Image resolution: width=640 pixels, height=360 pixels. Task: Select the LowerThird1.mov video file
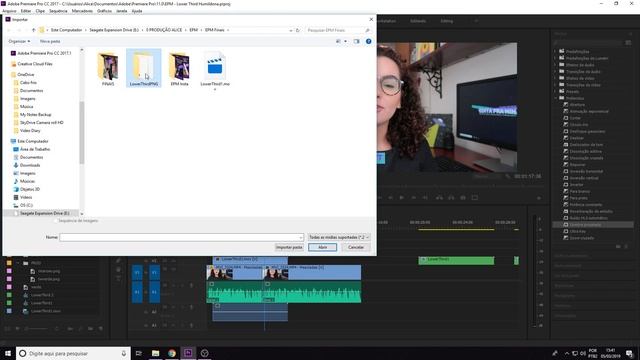tap(215, 70)
